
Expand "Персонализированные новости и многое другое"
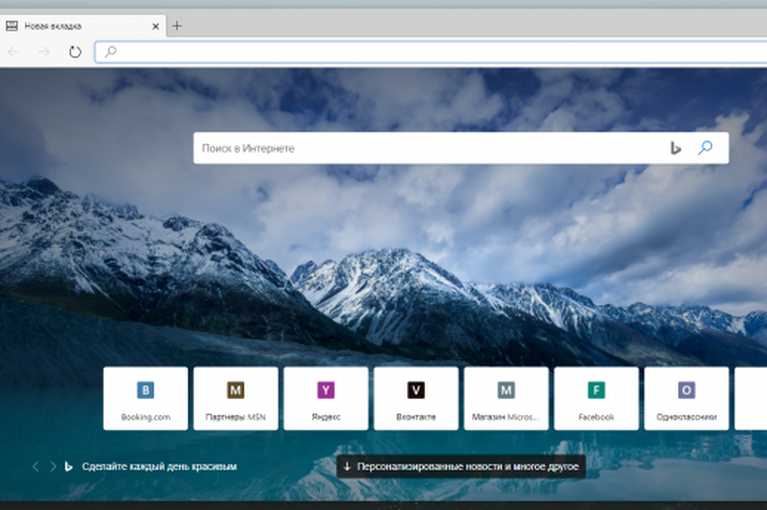coord(461,466)
